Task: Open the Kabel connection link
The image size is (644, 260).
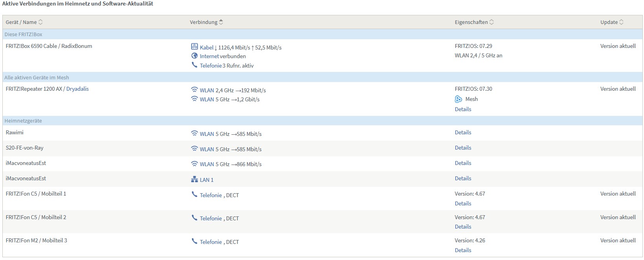Action: click(206, 48)
